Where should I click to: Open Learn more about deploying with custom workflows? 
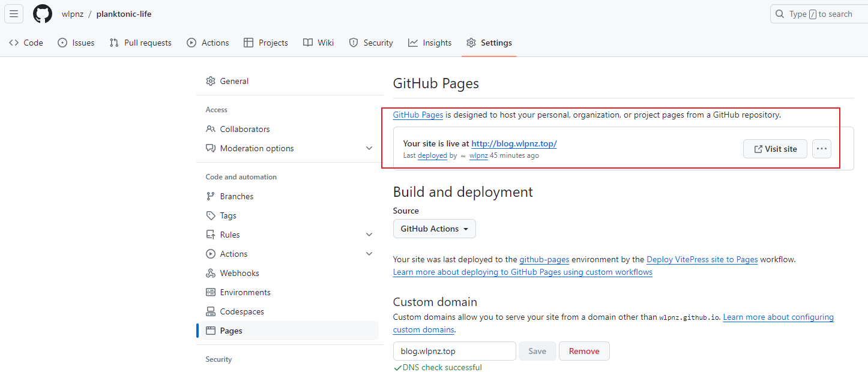tap(523, 272)
